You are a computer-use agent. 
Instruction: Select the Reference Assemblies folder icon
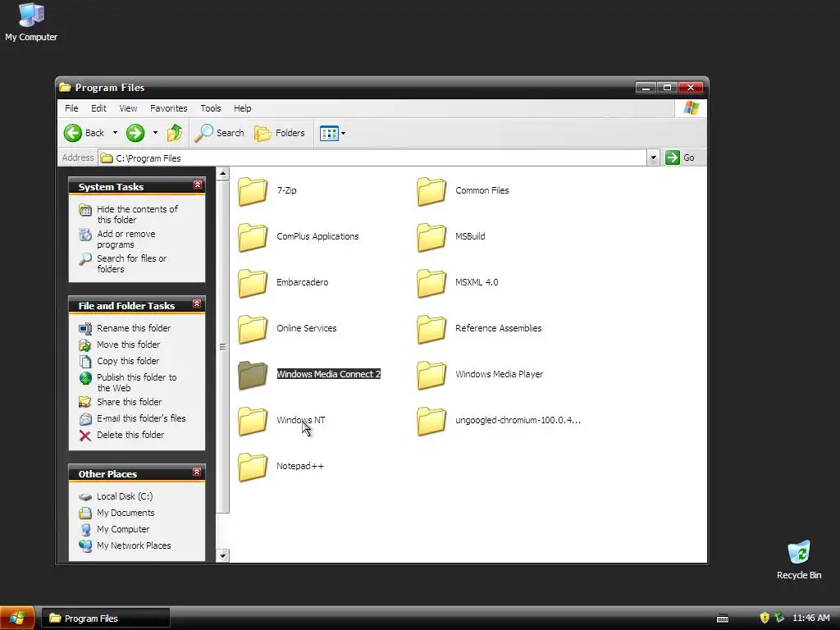431,330
